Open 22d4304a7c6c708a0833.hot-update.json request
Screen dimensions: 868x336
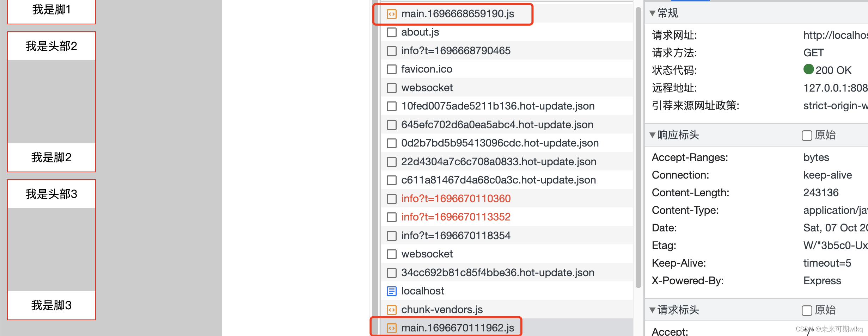[499, 162]
